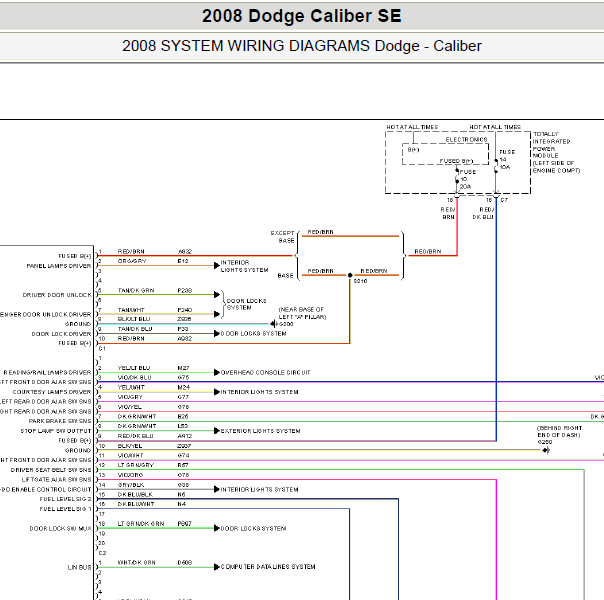Screen dimensions: 604x600
Task: Click the 'M27' circuit code
Action: (183, 368)
